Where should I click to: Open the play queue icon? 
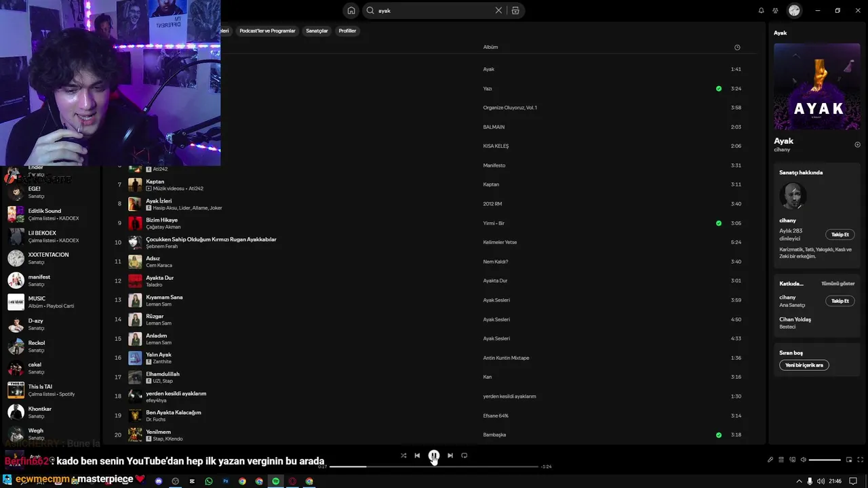(x=781, y=460)
